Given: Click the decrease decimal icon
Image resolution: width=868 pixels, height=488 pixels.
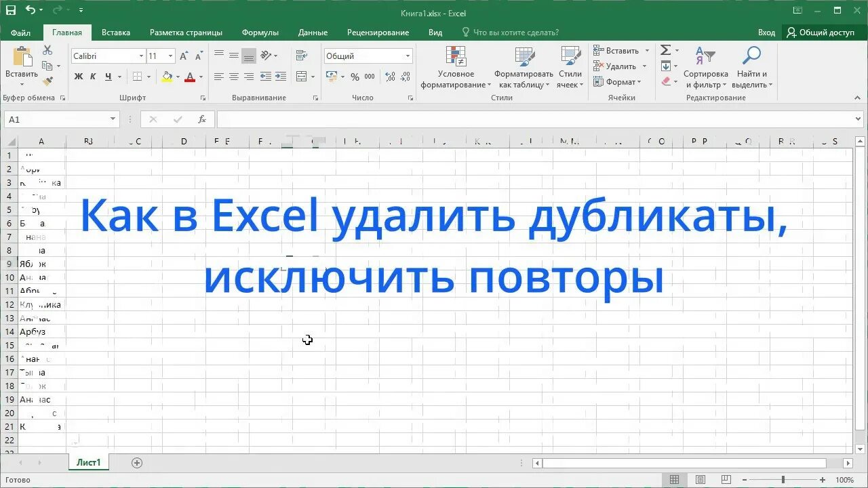Looking at the screenshot, I should (405, 77).
